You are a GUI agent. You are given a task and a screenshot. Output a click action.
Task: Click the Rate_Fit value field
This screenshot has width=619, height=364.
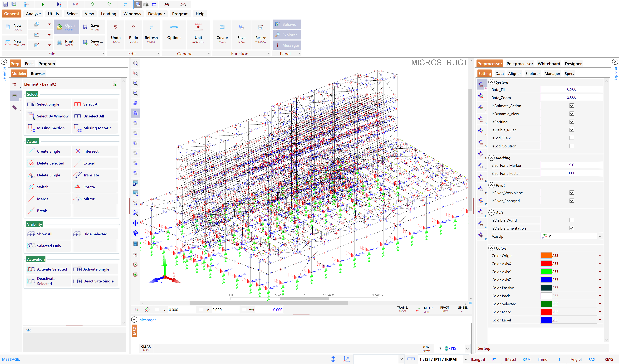click(x=571, y=89)
